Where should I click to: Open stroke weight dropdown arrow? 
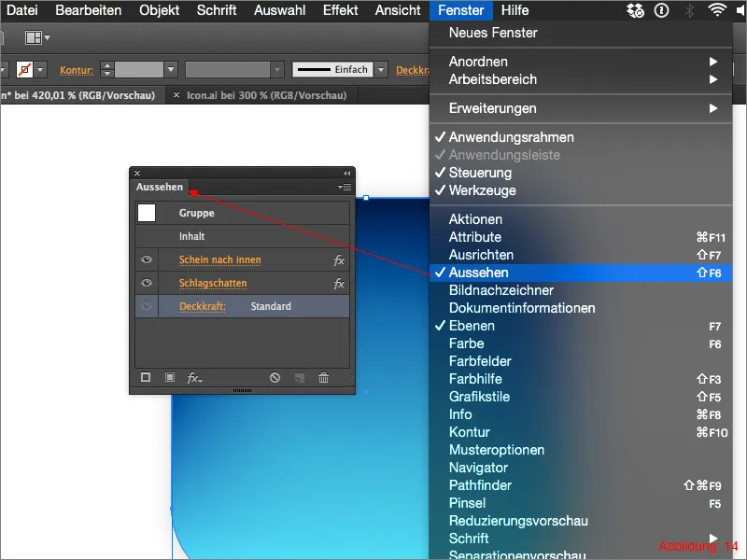pyautogui.click(x=171, y=69)
